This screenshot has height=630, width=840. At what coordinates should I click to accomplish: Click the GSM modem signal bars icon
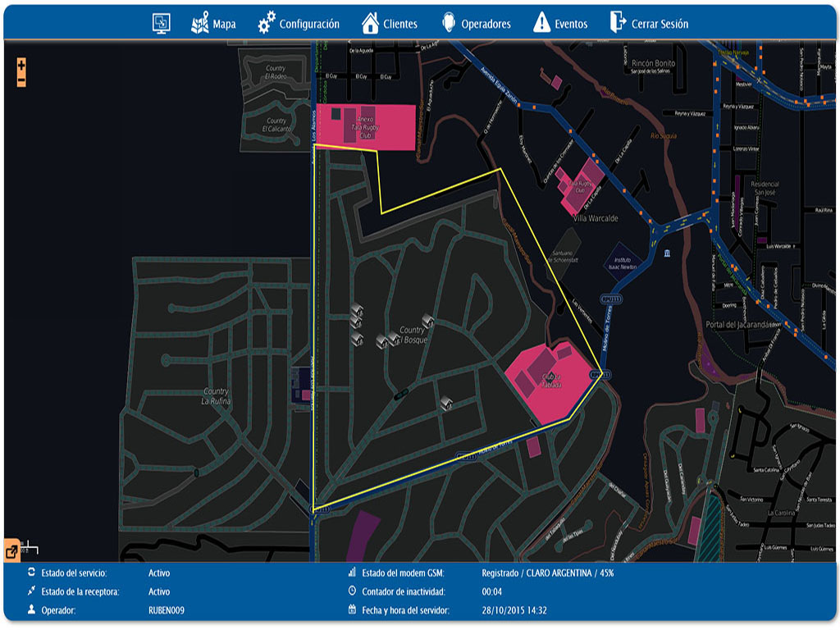pyautogui.click(x=352, y=573)
